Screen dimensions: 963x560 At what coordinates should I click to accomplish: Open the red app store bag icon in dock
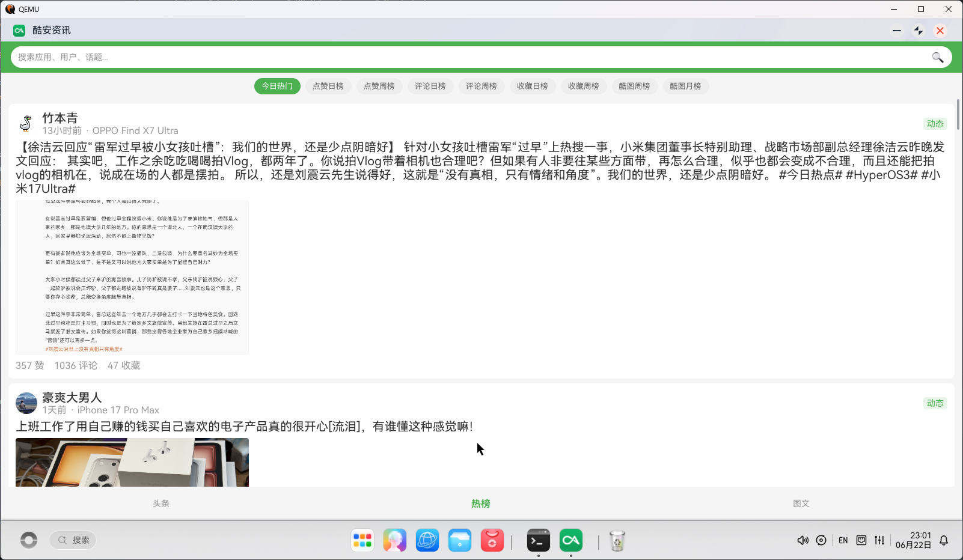[492, 541]
